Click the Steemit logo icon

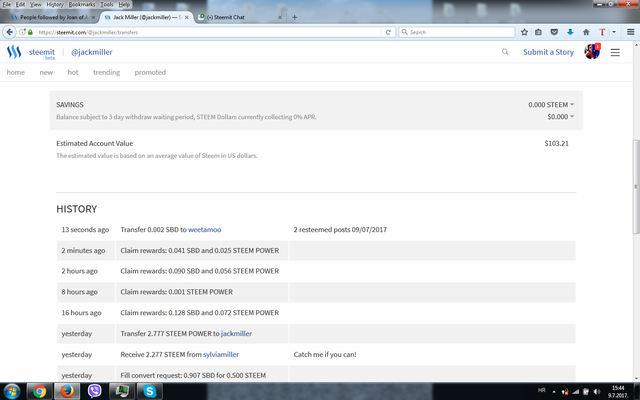click(14, 52)
